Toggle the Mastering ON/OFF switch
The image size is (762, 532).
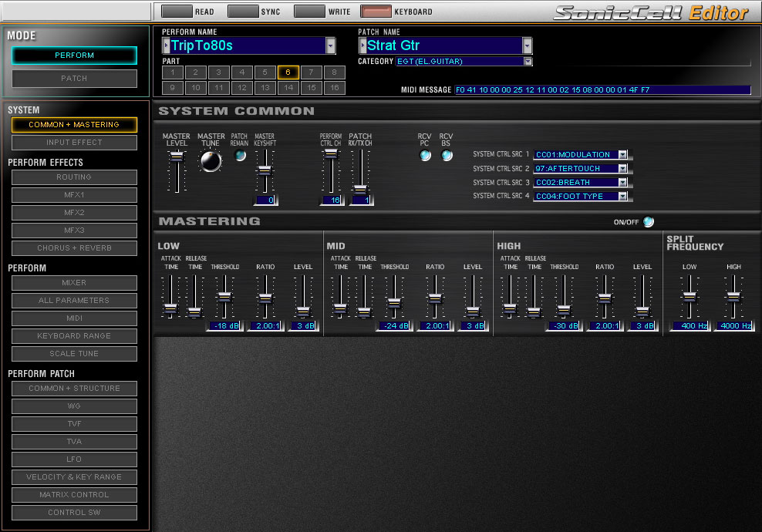(649, 222)
